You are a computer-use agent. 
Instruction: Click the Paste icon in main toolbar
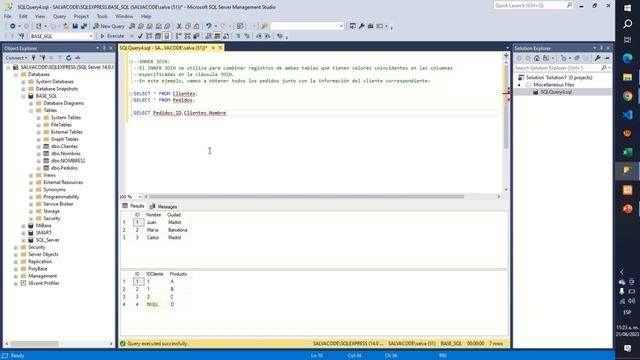[197, 26]
